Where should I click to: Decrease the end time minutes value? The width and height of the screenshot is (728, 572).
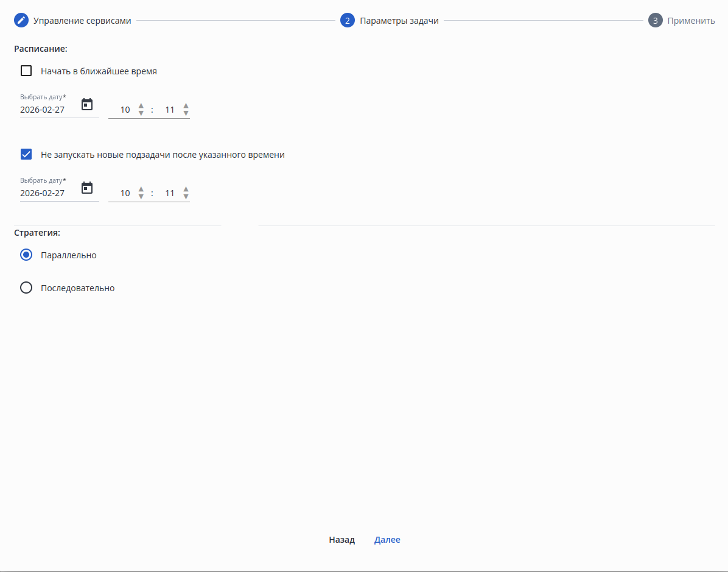pos(186,197)
